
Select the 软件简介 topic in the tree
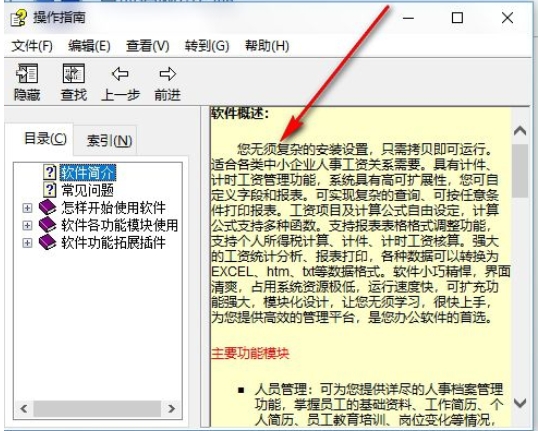[x=88, y=172]
